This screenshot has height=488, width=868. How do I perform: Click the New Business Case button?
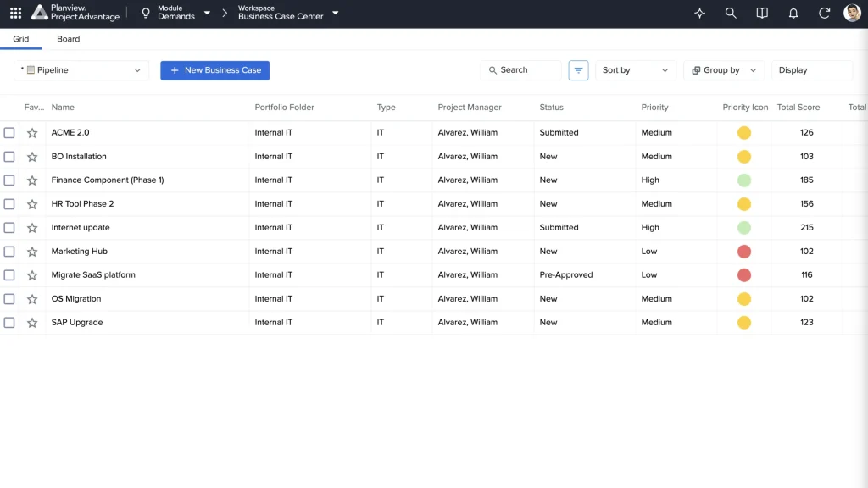coord(214,70)
